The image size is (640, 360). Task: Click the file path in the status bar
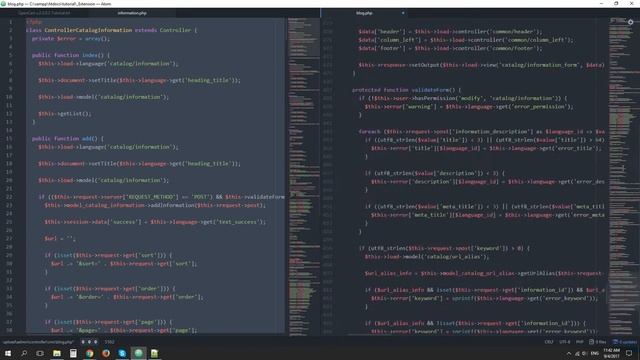tap(39, 342)
